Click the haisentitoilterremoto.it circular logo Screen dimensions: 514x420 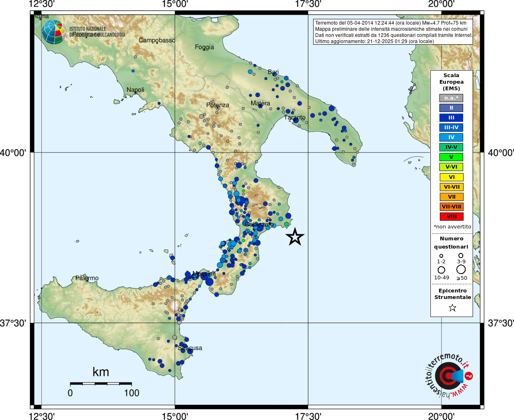tap(449, 376)
